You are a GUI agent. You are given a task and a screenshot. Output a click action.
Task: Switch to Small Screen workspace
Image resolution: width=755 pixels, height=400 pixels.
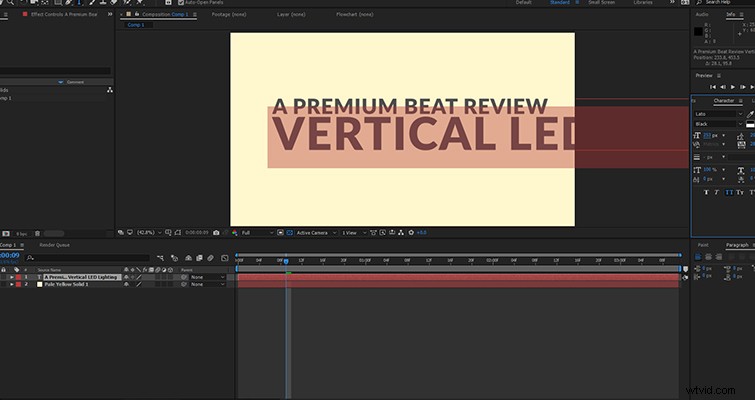pos(601,2)
